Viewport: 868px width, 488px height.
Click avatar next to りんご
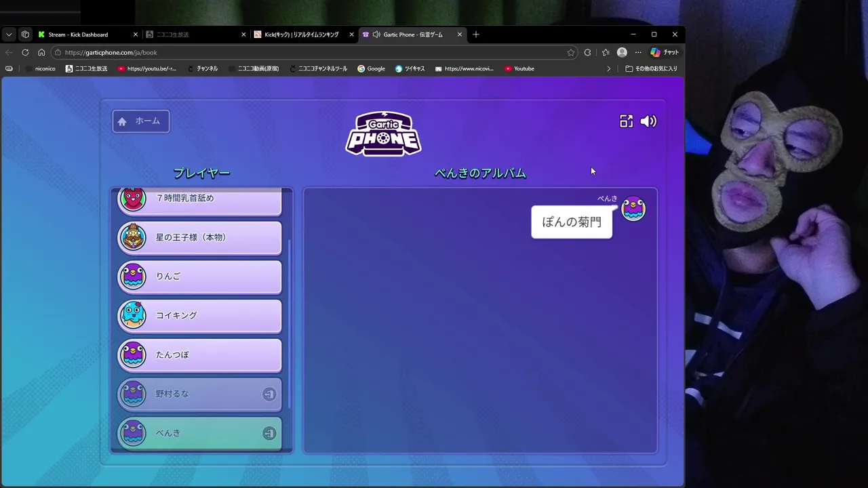pyautogui.click(x=133, y=276)
